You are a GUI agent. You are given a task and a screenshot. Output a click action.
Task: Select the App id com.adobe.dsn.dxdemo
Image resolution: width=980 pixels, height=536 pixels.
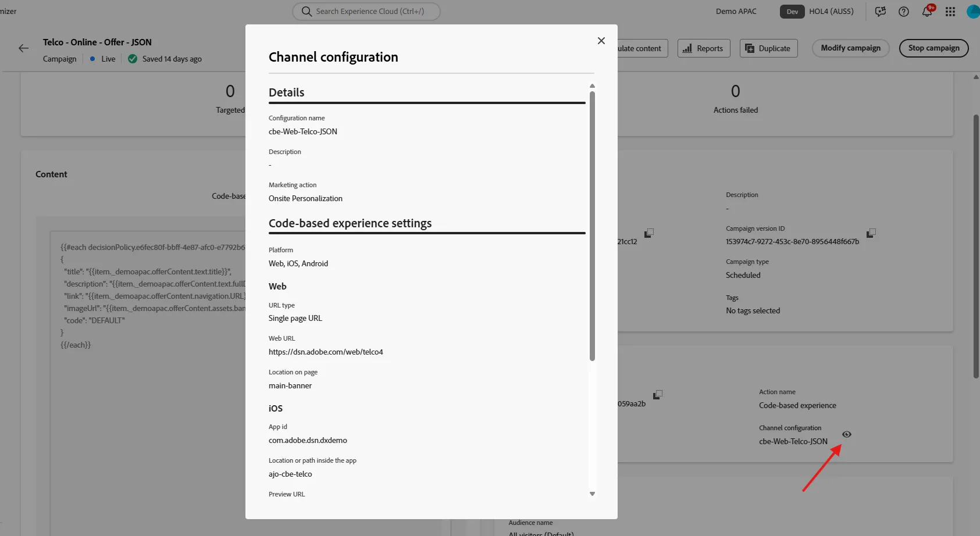coord(308,440)
